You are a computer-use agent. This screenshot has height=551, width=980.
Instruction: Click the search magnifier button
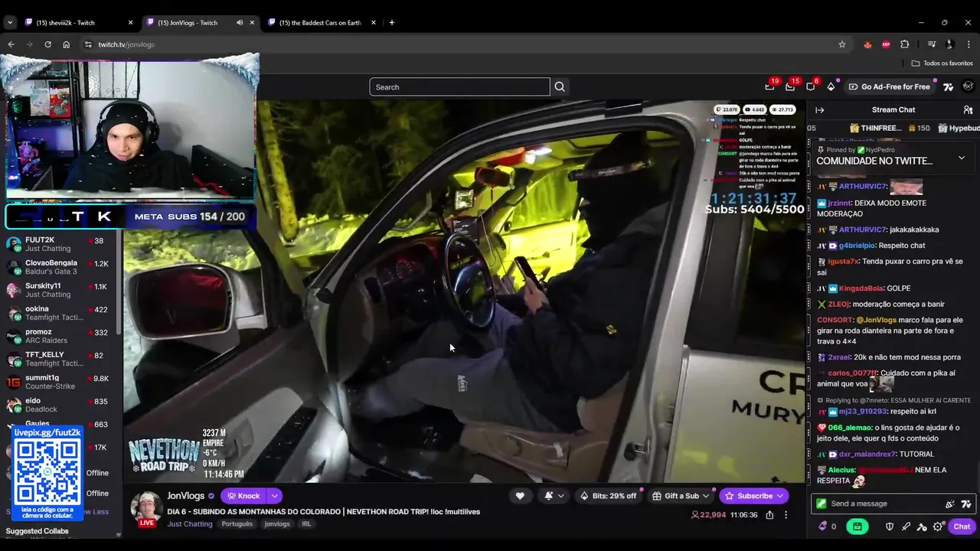pos(560,86)
